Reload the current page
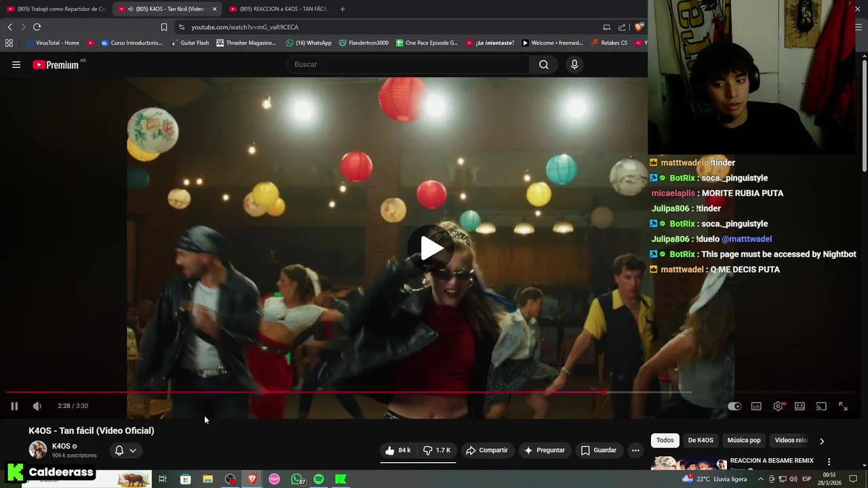868x488 pixels. click(37, 27)
